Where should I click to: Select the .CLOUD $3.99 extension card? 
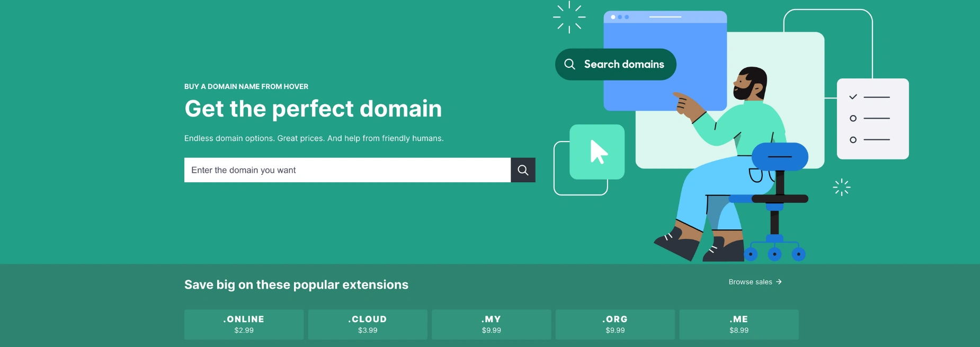[x=368, y=324]
